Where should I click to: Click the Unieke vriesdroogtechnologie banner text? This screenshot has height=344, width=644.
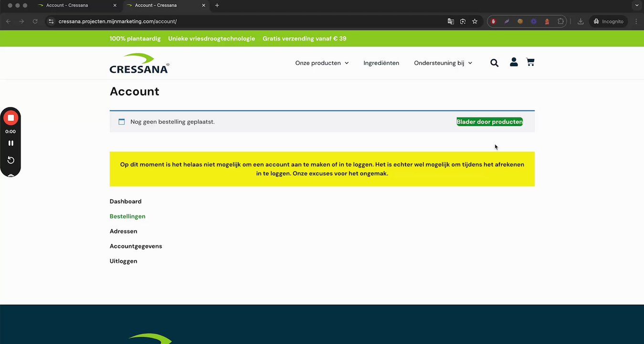click(211, 39)
